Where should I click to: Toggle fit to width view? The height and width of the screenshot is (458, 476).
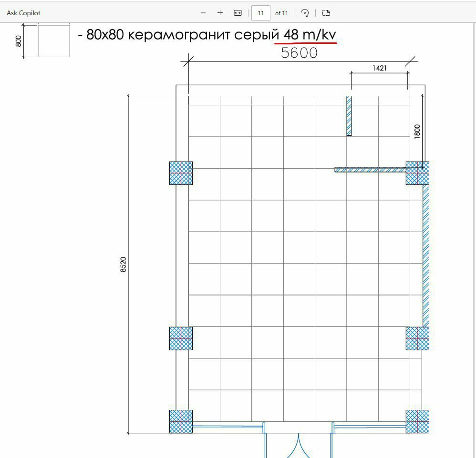coord(238,13)
